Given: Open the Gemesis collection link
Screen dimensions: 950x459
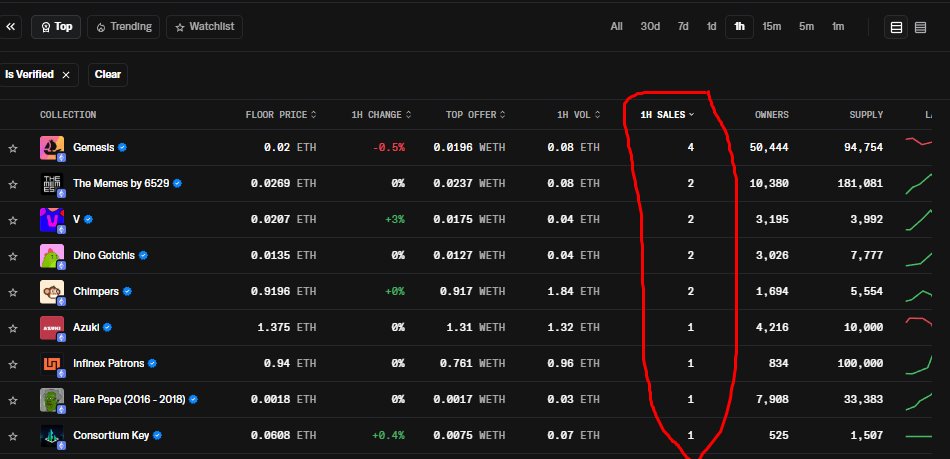Looking at the screenshot, I should click(x=93, y=147).
